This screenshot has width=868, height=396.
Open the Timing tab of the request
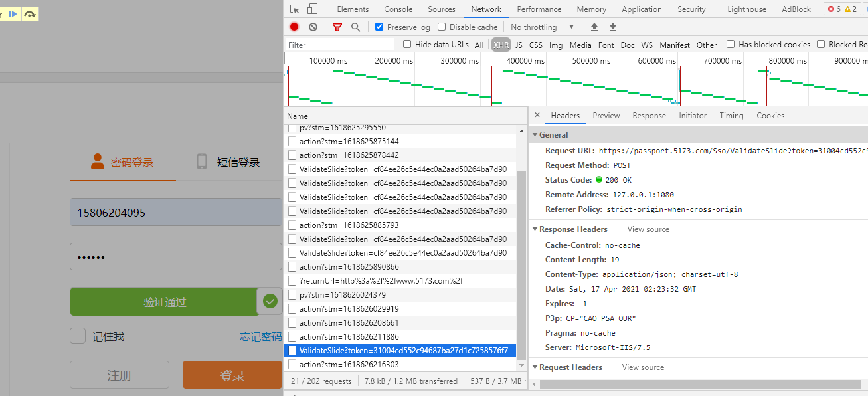pyautogui.click(x=731, y=116)
